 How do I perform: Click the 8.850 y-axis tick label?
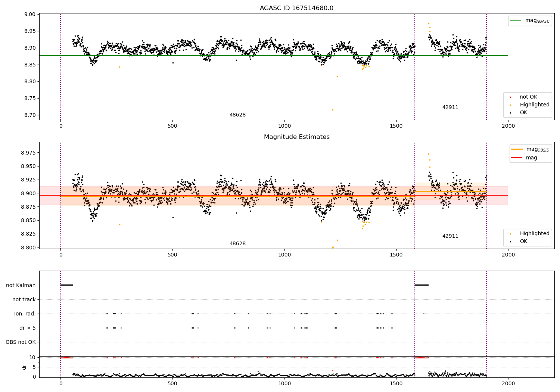point(29,221)
